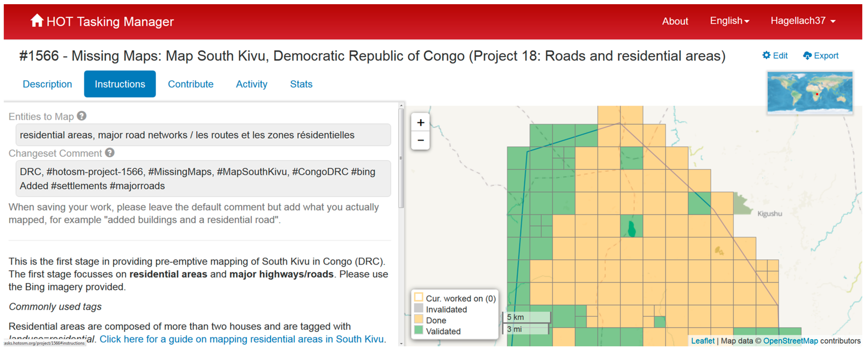Zoom in on the map

point(420,123)
